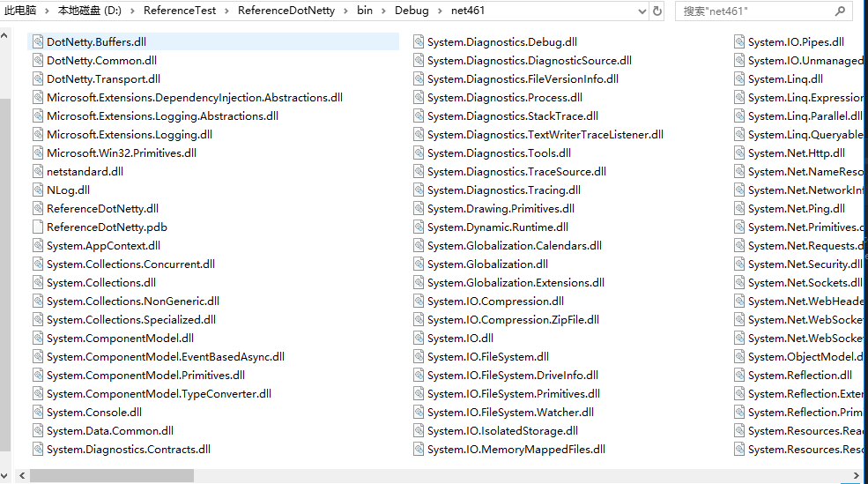Click the System.Collections.dll file icon

[x=38, y=282]
